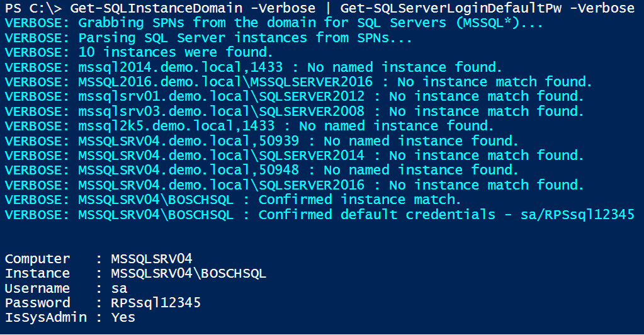Click the mssql2k5.demo.local,1433 hostname
This screenshot has height=335, width=644.
[x=176, y=126]
